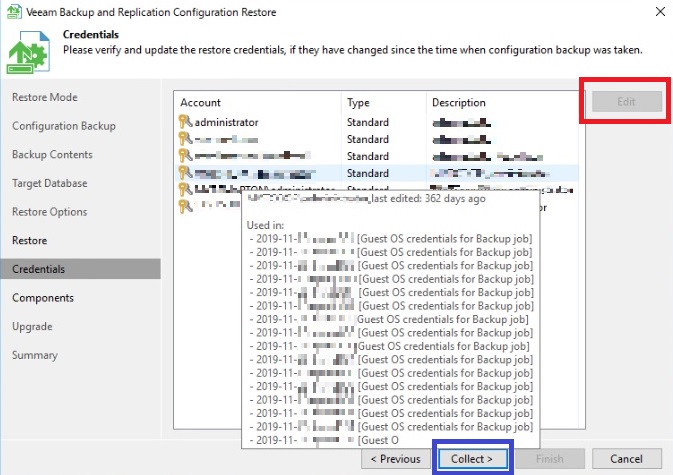Click the Cancel button
This screenshot has height=475, width=673.
(x=626, y=459)
